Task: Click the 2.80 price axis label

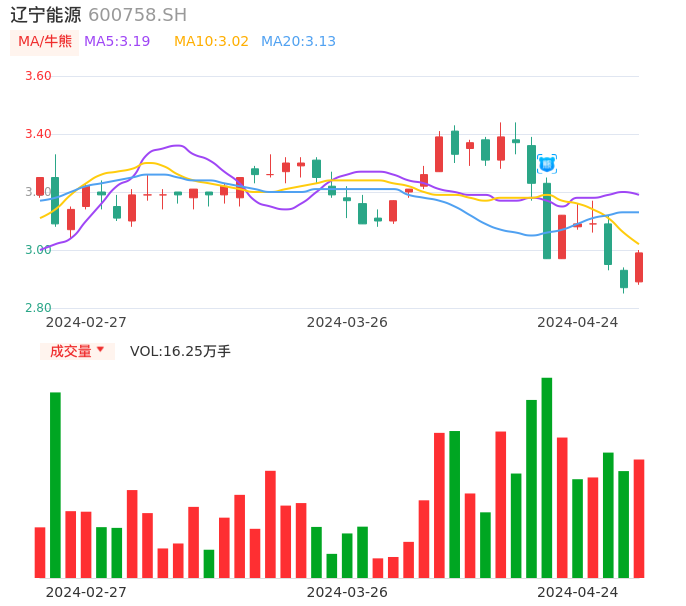Action: click(x=38, y=308)
